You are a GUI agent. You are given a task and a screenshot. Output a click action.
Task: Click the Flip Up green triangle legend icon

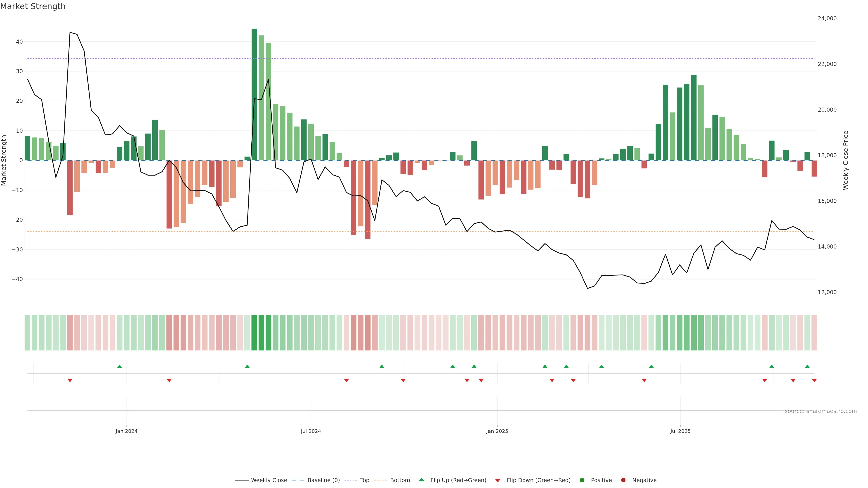421,480
